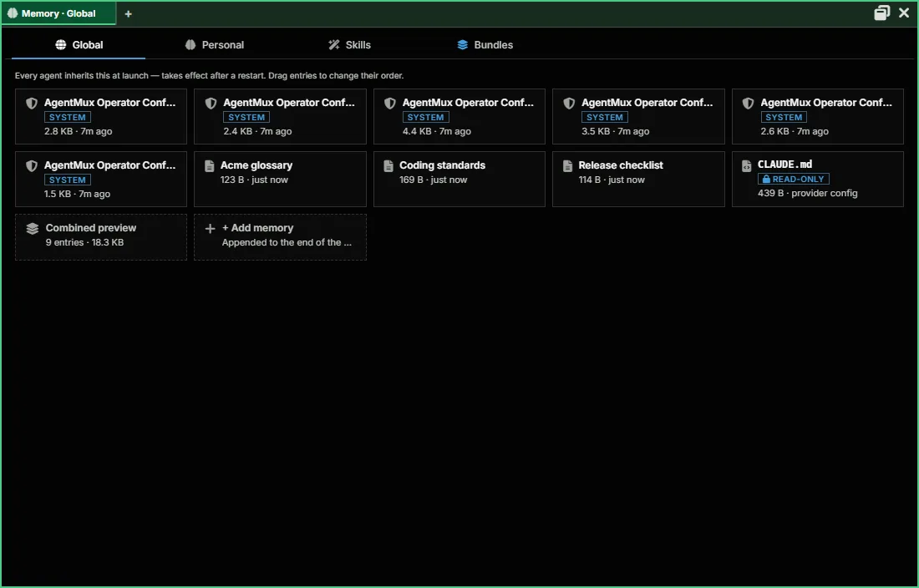Open the Acme glossary memory

(280, 180)
